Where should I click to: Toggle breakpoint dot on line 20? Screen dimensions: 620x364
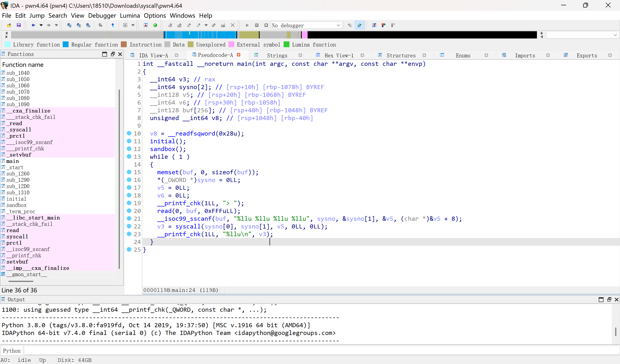point(129,211)
